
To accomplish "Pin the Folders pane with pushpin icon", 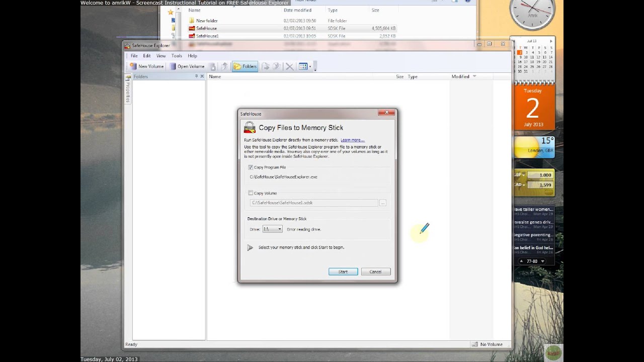I will click(x=197, y=76).
